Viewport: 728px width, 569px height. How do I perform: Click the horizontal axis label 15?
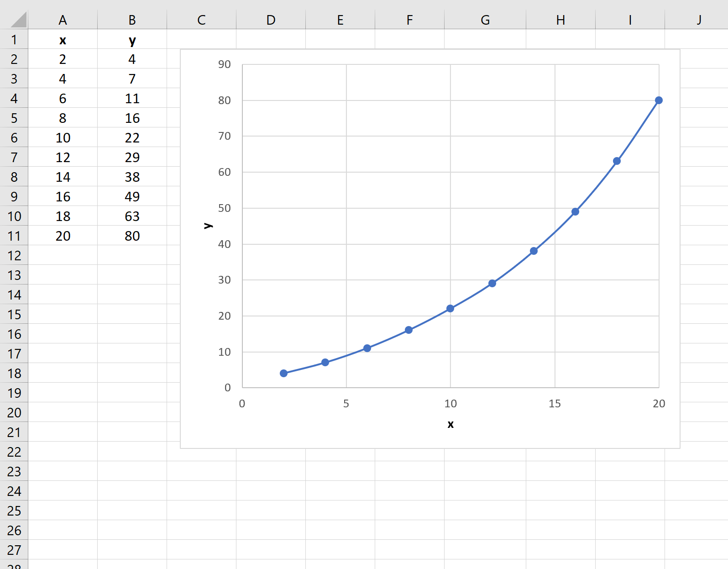[x=555, y=403]
